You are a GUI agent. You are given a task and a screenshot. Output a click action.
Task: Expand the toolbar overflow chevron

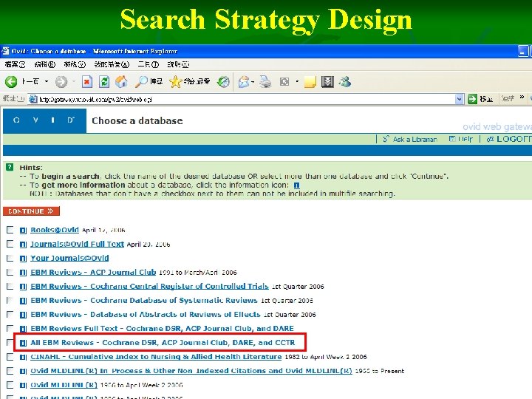click(x=522, y=98)
